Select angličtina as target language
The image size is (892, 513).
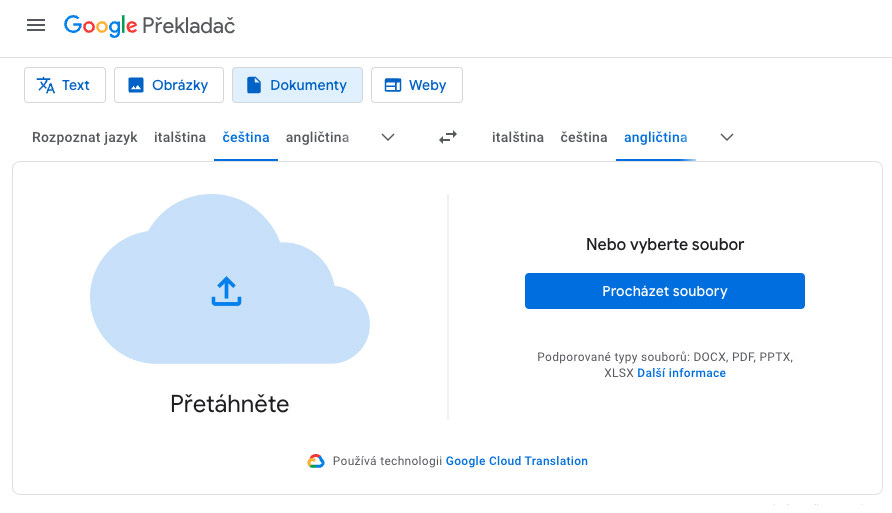point(655,137)
